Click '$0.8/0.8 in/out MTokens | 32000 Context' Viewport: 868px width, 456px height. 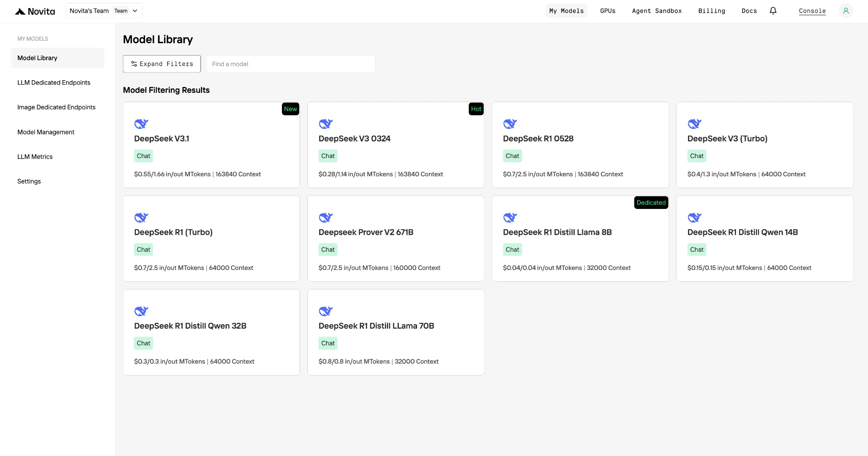378,361
